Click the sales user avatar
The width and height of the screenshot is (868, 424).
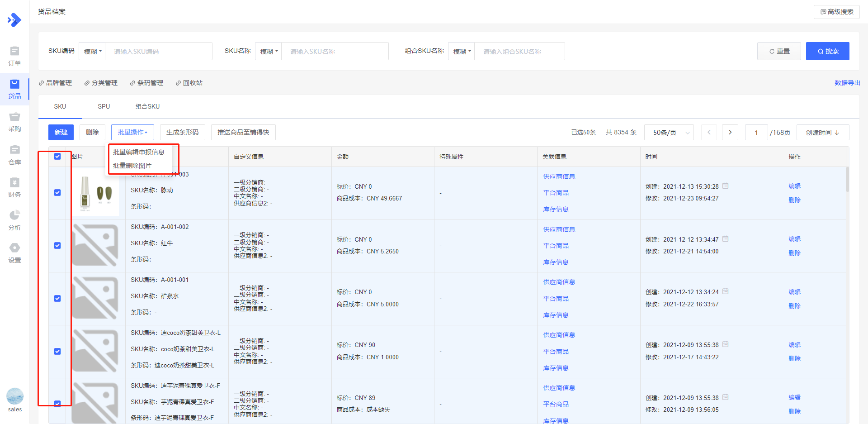click(x=15, y=396)
